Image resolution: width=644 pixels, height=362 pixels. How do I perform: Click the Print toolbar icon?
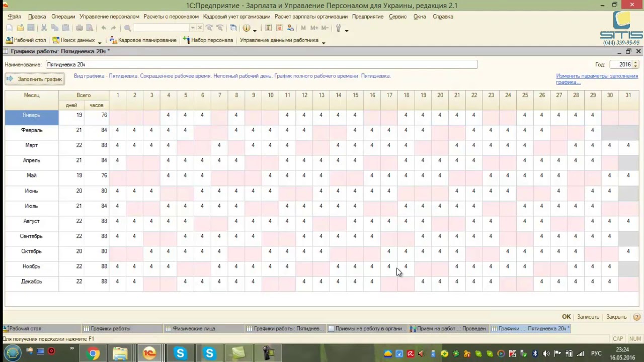point(79,28)
